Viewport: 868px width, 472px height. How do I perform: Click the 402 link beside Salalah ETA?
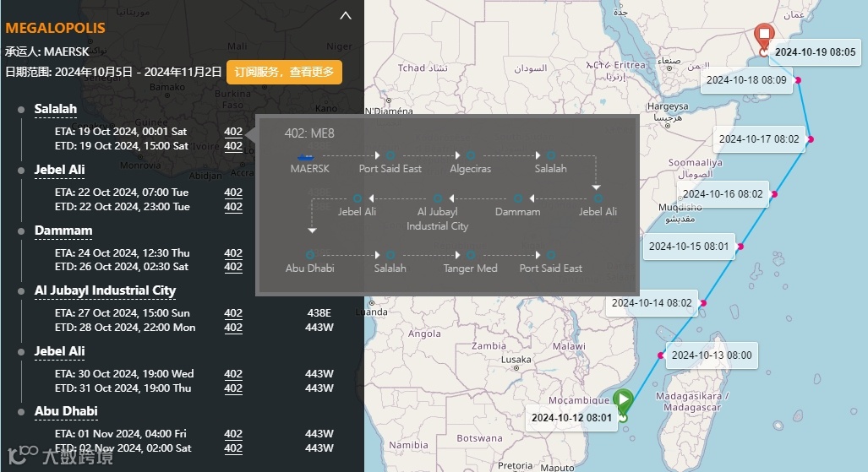(233, 132)
